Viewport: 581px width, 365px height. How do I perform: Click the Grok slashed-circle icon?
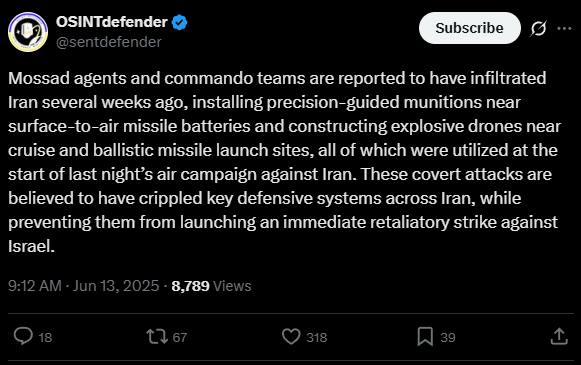(x=538, y=29)
